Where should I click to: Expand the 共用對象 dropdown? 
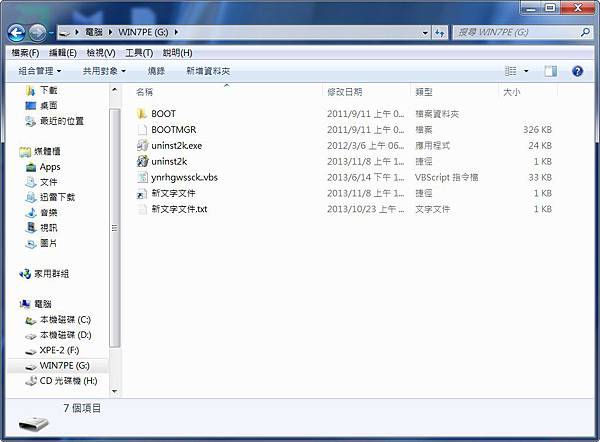pos(104,71)
